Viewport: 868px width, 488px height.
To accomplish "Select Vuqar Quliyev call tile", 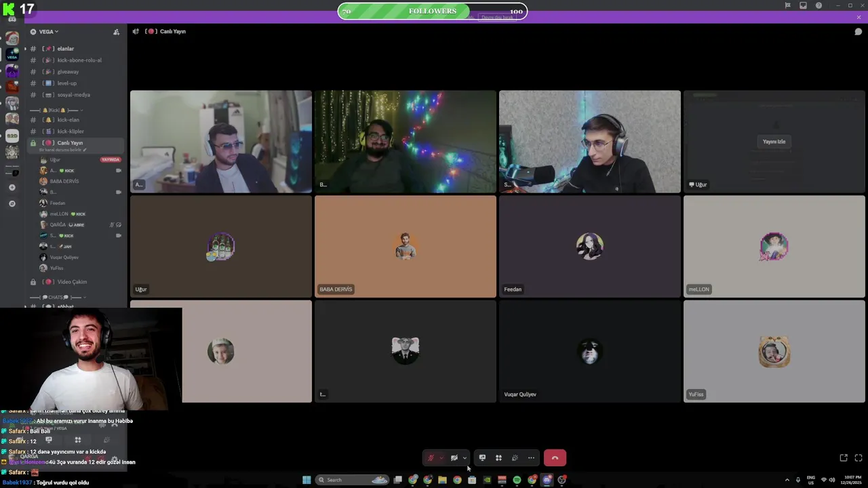I will point(590,352).
